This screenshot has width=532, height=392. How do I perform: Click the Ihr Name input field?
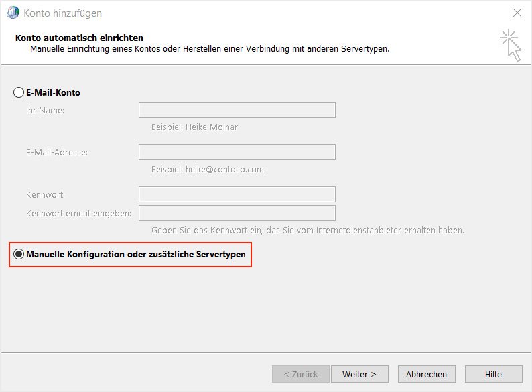point(237,110)
